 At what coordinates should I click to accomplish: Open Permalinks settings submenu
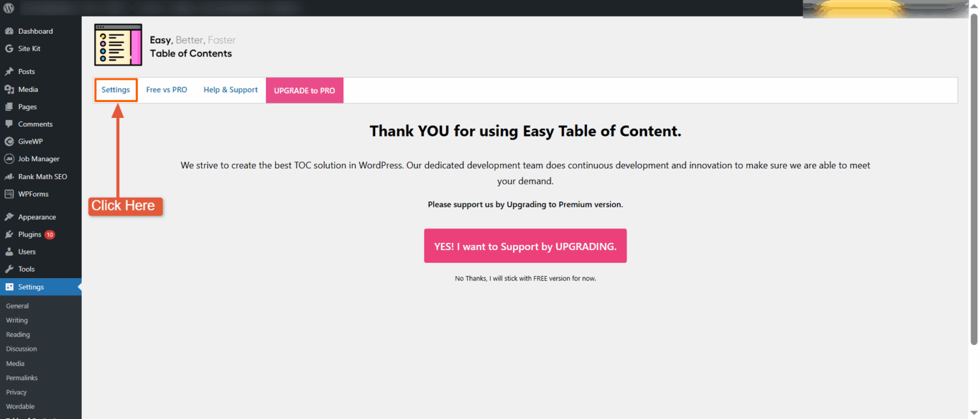coord(22,378)
